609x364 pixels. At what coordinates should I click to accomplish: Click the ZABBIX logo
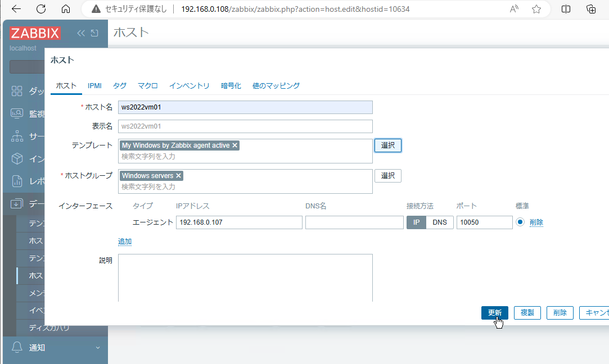click(x=35, y=33)
